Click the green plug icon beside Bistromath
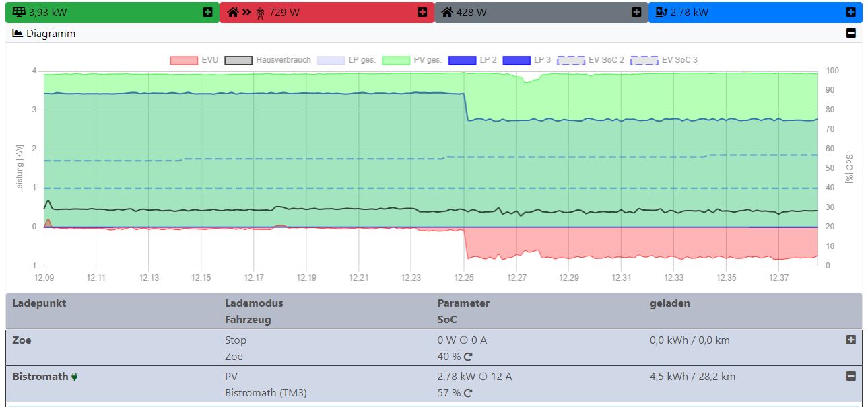The height and width of the screenshot is (407, 868). point(74,377)
